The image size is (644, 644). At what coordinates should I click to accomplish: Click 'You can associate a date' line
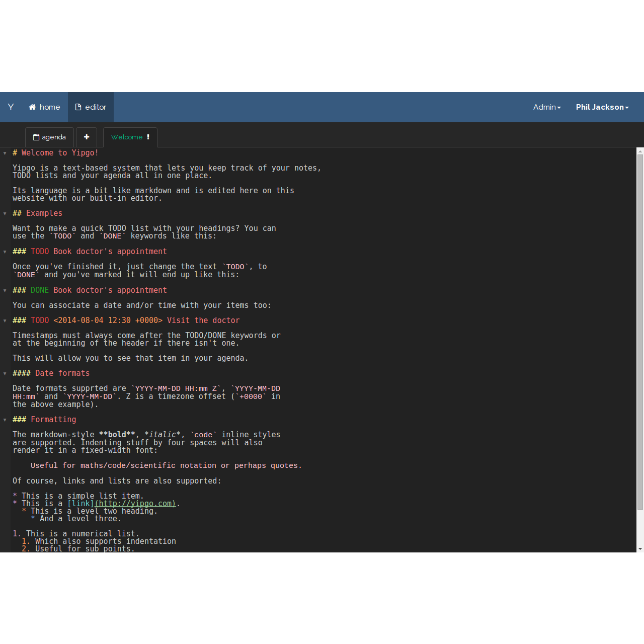coord(142,305)
